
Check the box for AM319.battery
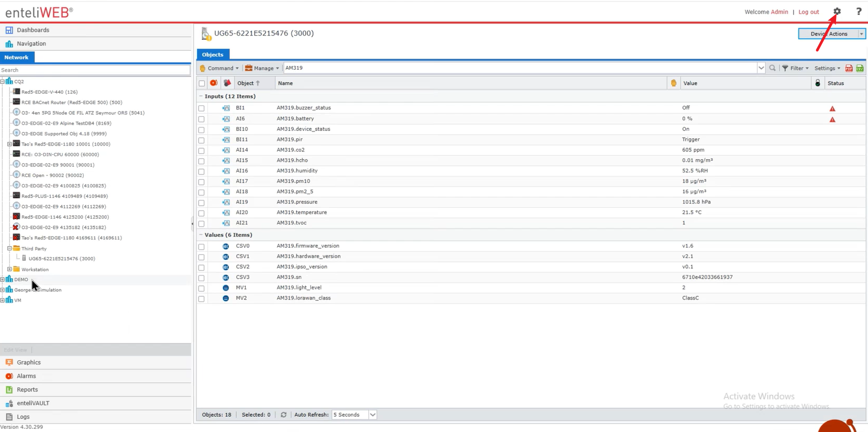pos(202,119)
